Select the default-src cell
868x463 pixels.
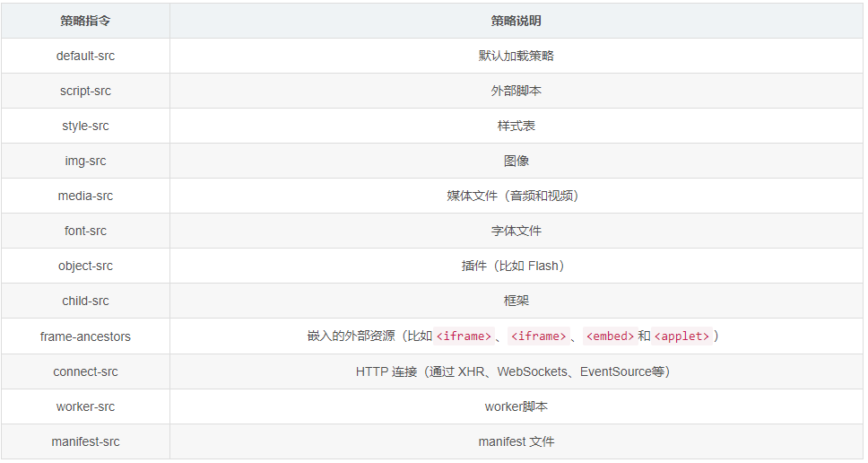point(85,56)
